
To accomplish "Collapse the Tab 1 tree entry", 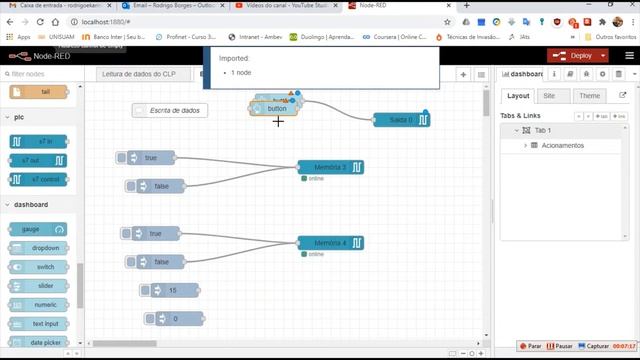I will (x=516, y=130).
